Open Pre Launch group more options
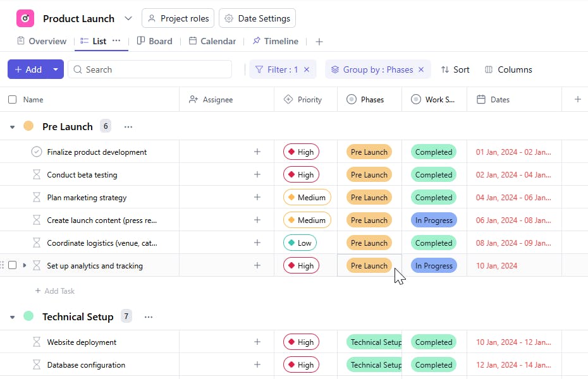This screenshot has height=379, width=588. [x=128, y=127]
